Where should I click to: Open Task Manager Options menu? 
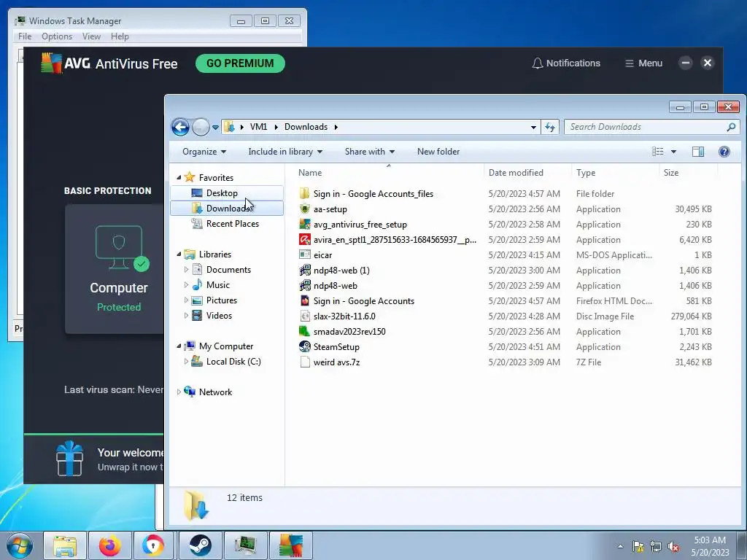(57, 36)
